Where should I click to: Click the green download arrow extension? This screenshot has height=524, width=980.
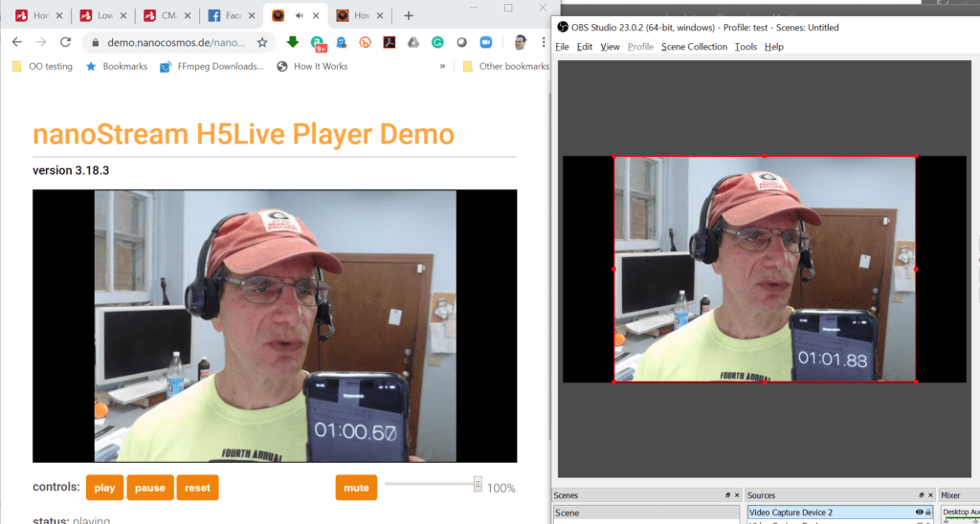293,42
